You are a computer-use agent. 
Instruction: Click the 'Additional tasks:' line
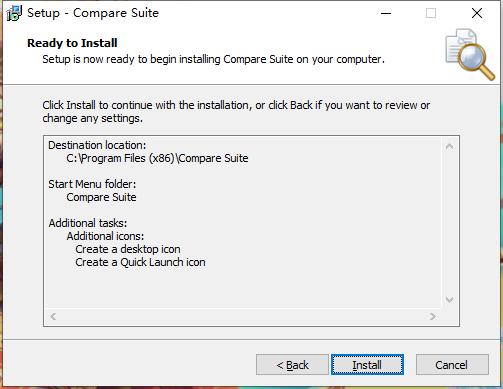coord(88,223)
